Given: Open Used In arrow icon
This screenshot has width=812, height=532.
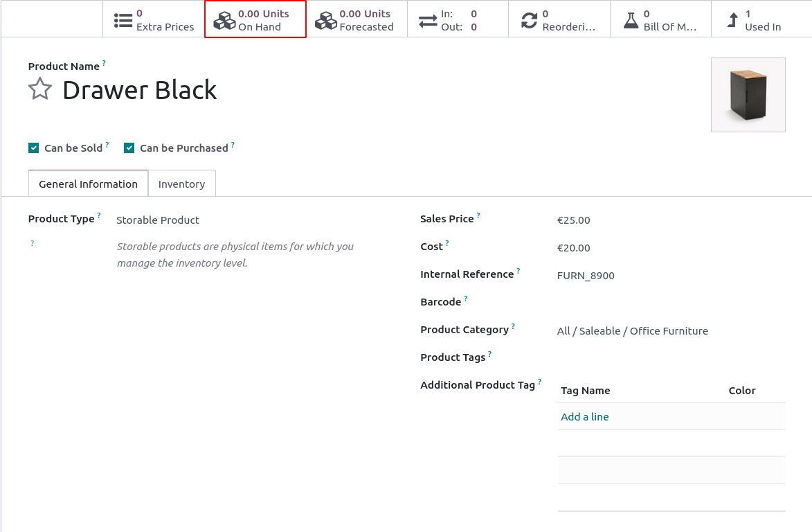Looking at the screenshot, I should [732, 20].
